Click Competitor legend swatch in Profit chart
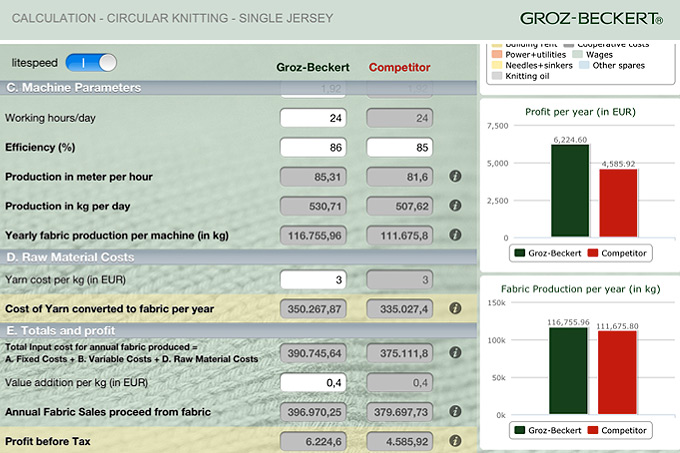 (x=592, y=253)
